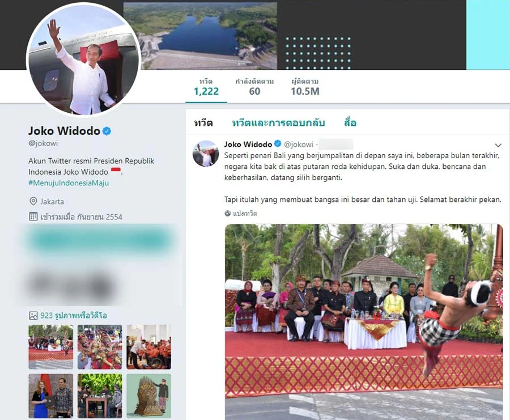This screenshot has width=510, height=420.
Task: Open the #MenujuIndonesiaMaju hashtag link
Action: pyautogui.click(x=69, y=183)
